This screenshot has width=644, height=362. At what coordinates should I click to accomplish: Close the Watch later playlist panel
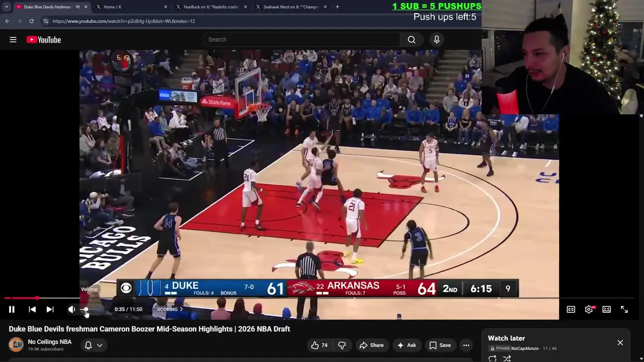click(x=620, y=342)
